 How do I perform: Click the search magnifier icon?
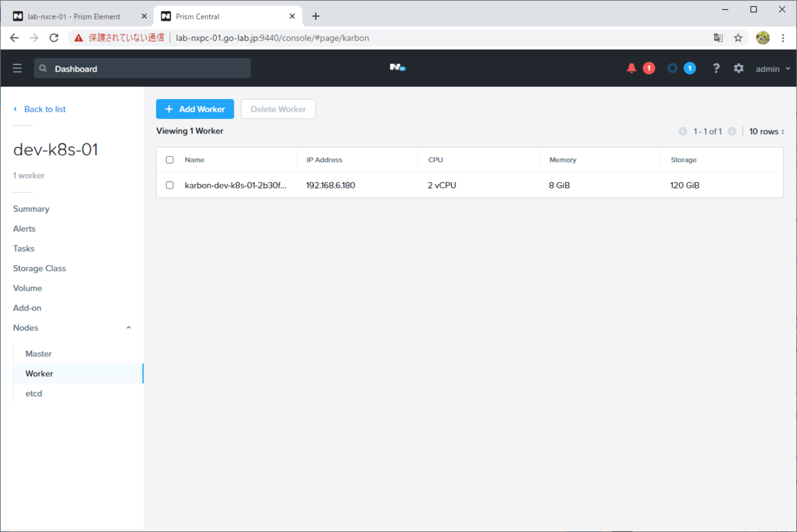(43, 68)
